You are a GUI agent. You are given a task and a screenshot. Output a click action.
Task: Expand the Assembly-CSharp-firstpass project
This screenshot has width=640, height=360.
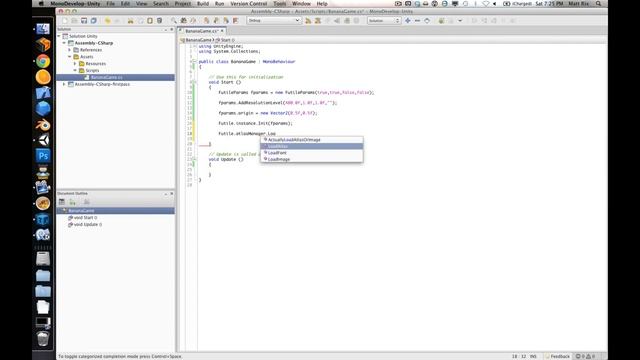(64, 84)
